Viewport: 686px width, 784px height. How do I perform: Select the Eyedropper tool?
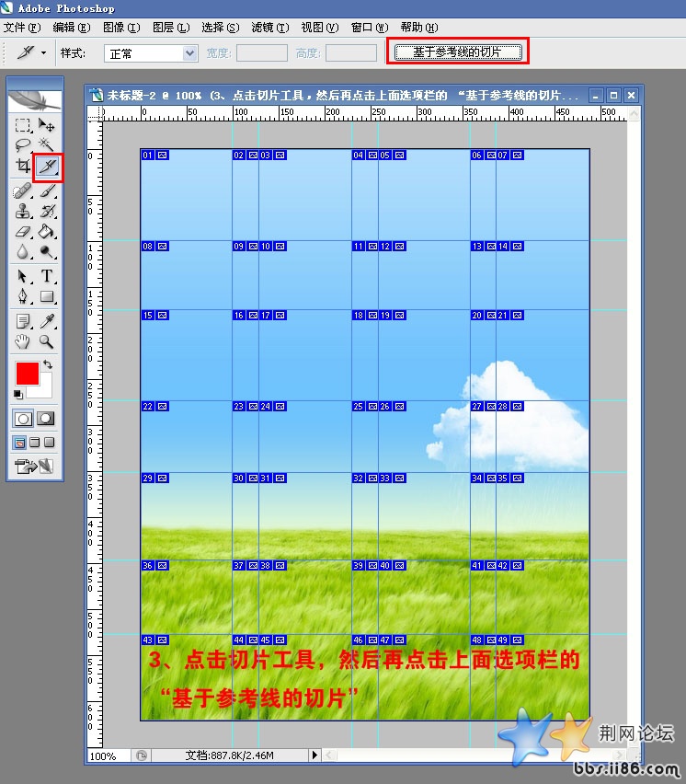(47, 320)
